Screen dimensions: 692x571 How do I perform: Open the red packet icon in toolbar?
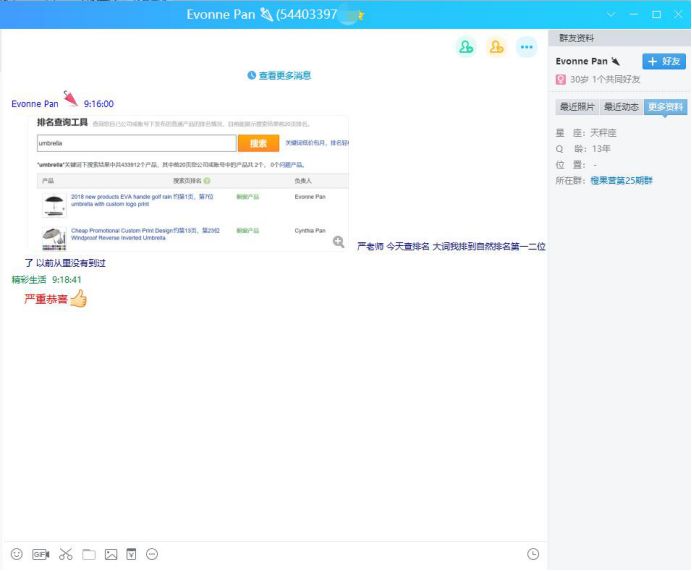[x=131, y=554]
